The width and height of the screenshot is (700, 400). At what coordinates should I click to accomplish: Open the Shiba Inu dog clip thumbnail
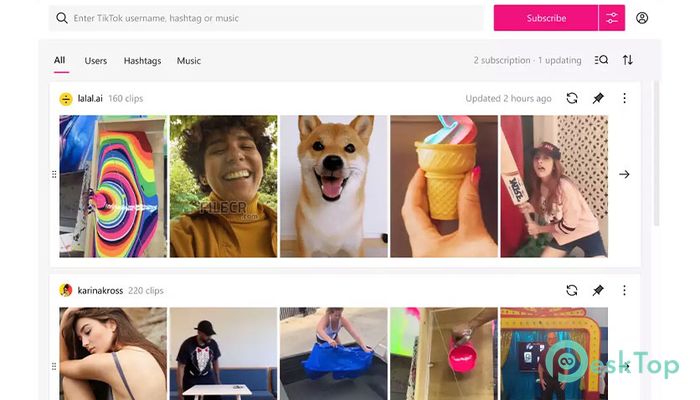333,186
